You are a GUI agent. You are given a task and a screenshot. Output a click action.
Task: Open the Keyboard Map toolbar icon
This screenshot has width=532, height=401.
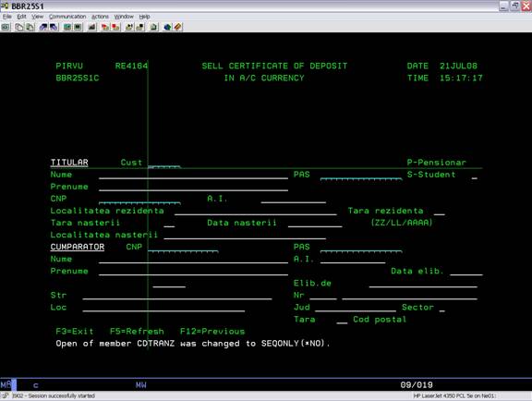(92, 27)
